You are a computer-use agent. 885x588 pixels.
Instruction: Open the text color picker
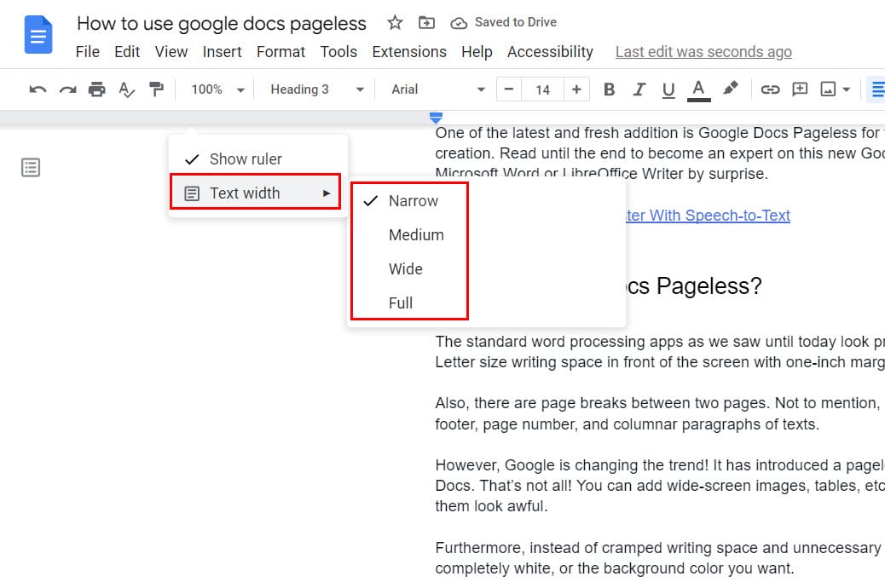tap(699, 89)
